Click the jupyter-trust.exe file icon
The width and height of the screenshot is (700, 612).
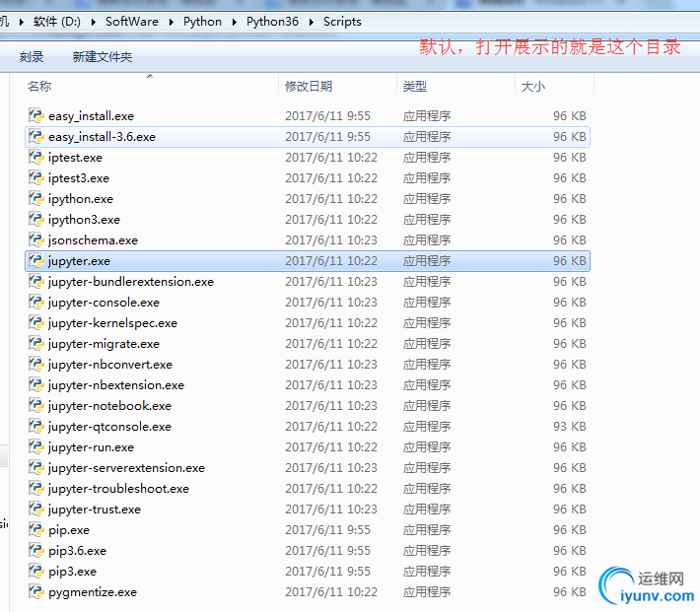point(36,509)
